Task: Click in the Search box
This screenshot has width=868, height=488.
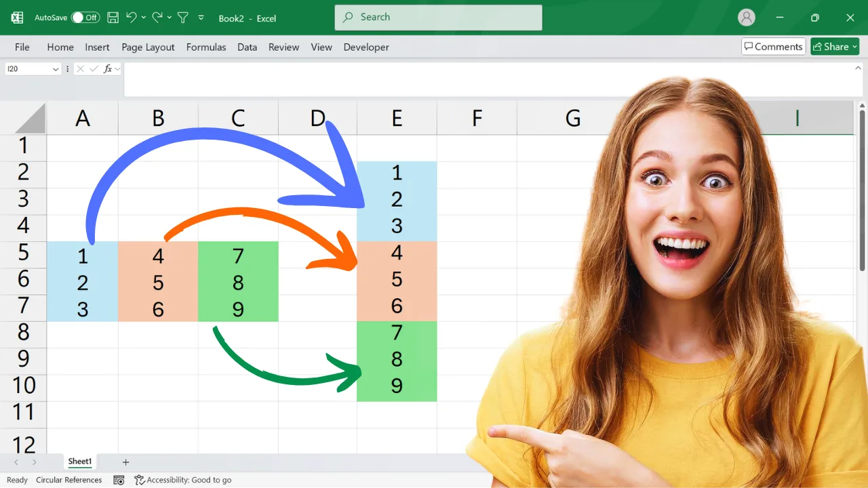Action: click(x=438, y=18)
